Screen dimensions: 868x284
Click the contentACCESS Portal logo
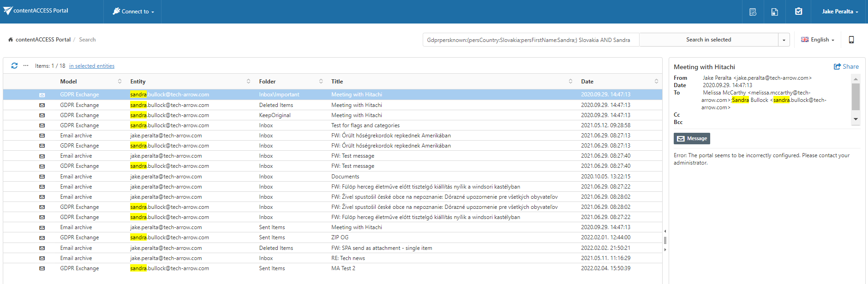[x=36, y=11]
